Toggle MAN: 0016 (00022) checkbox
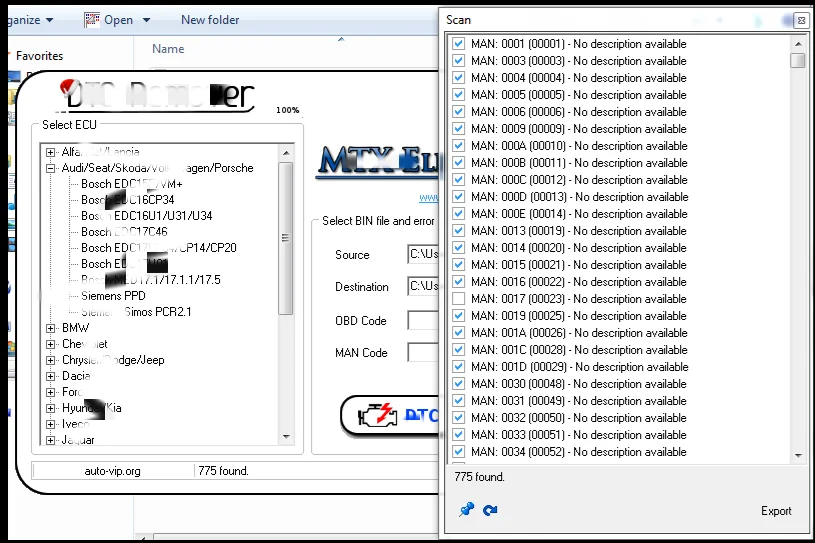 (x=458, y=282)
